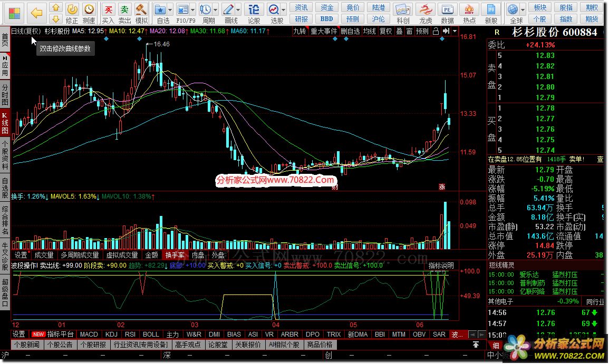Click the colorful four-square home icon
The image size is (609, 364).
click(14, 13)
